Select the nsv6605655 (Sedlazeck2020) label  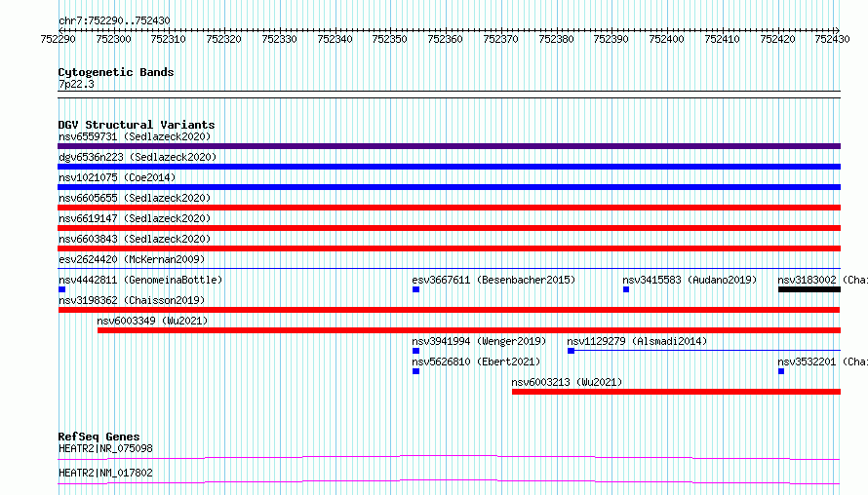point(135,198)
